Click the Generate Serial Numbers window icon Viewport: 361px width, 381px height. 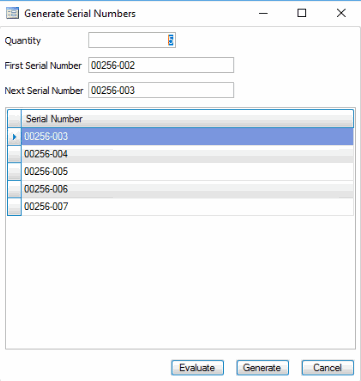(13, 13)
